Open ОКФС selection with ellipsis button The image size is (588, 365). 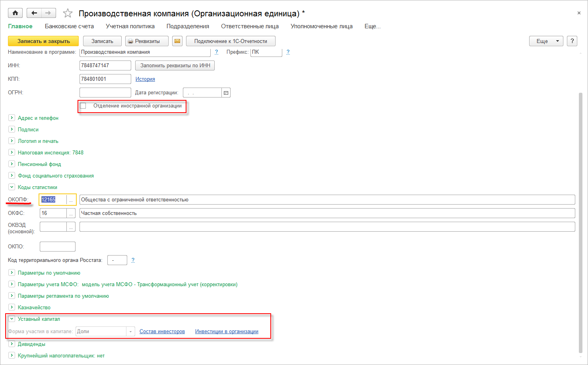[71, 213]
